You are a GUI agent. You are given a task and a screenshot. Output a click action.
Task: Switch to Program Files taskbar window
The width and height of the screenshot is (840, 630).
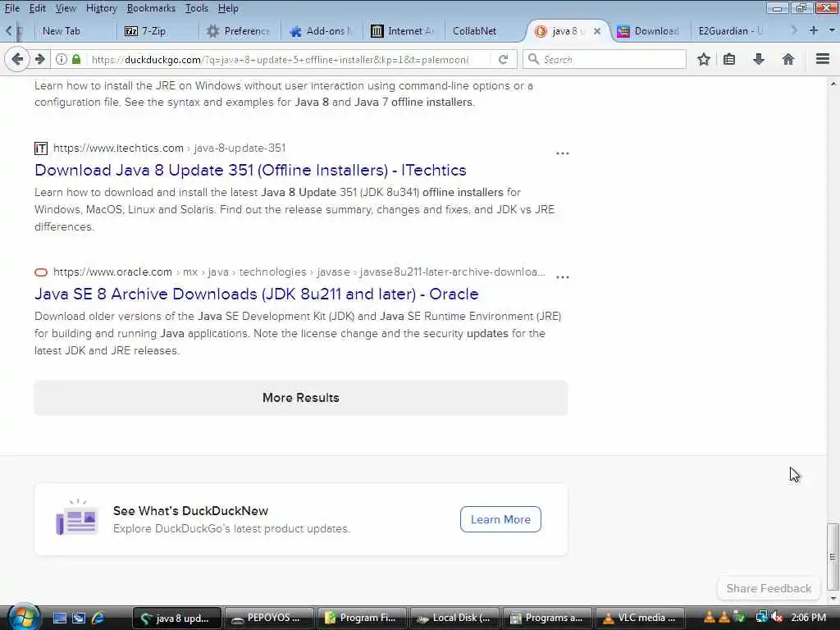click(363, 618)
